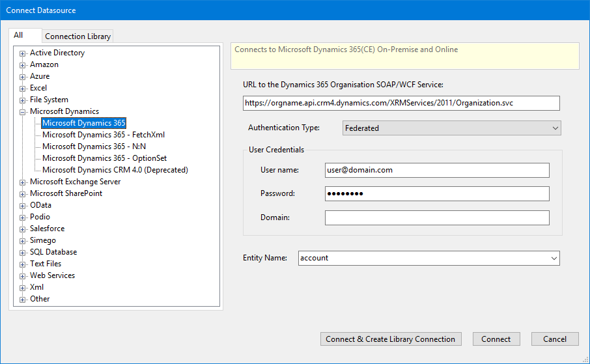Select the Microsoft Dynamics parent label
590x364 pixels.
click(64, 111)
